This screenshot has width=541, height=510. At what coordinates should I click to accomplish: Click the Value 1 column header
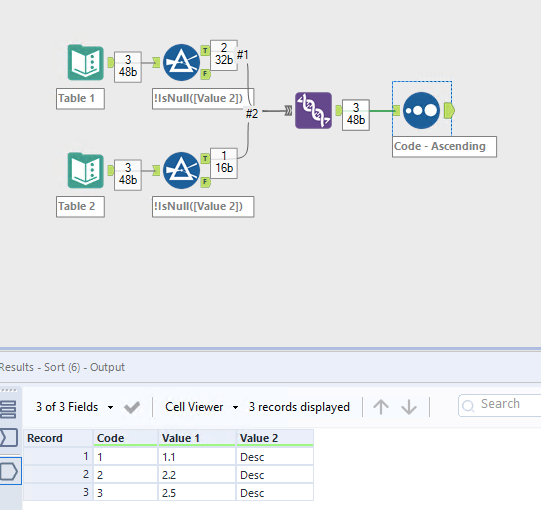point(197,438)
